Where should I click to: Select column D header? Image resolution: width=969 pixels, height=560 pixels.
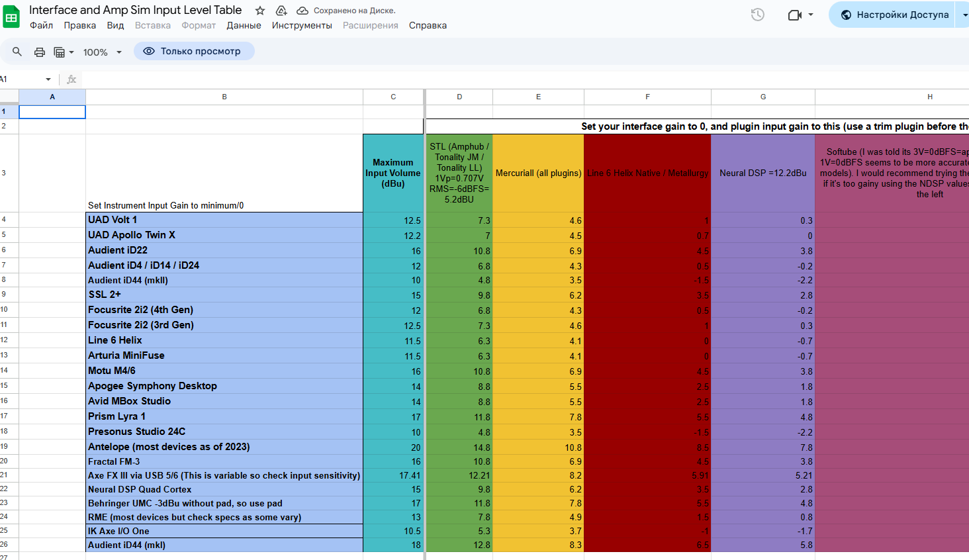pos(459,97)
